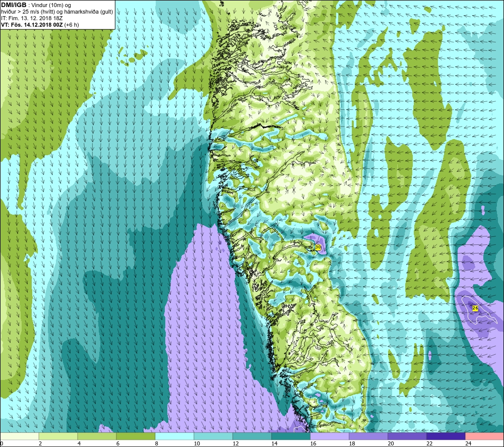Pick the 8–10 m/s light cyan legend swatch
This screenshot has height=447, width=504.
tap(174, 436)
